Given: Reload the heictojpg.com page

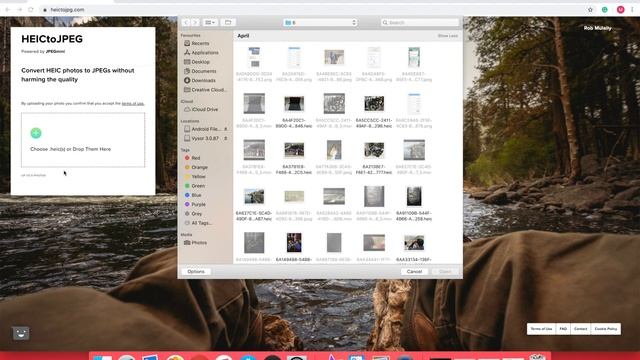Looking at the screenshot, I should 31,9.
